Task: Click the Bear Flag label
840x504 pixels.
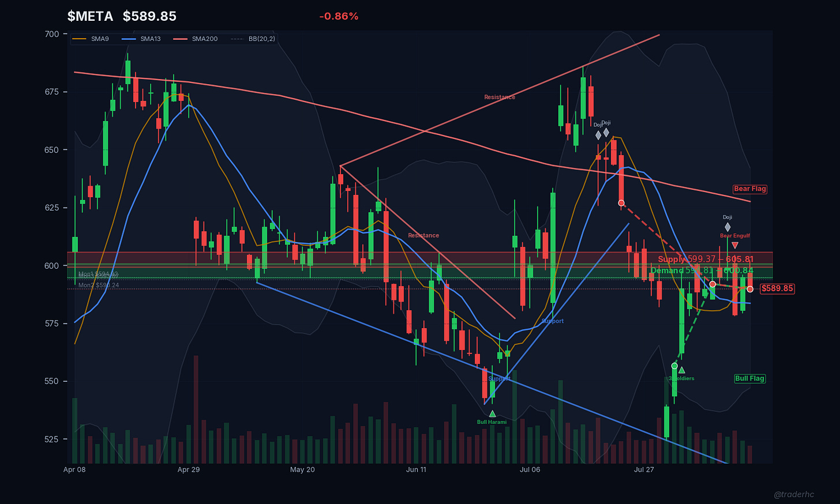Action: 750,189
